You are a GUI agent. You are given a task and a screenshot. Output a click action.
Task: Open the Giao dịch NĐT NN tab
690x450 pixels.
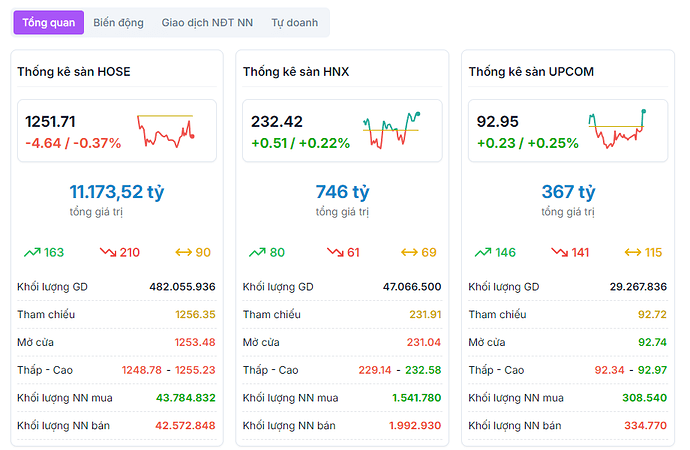coord(207,22)
